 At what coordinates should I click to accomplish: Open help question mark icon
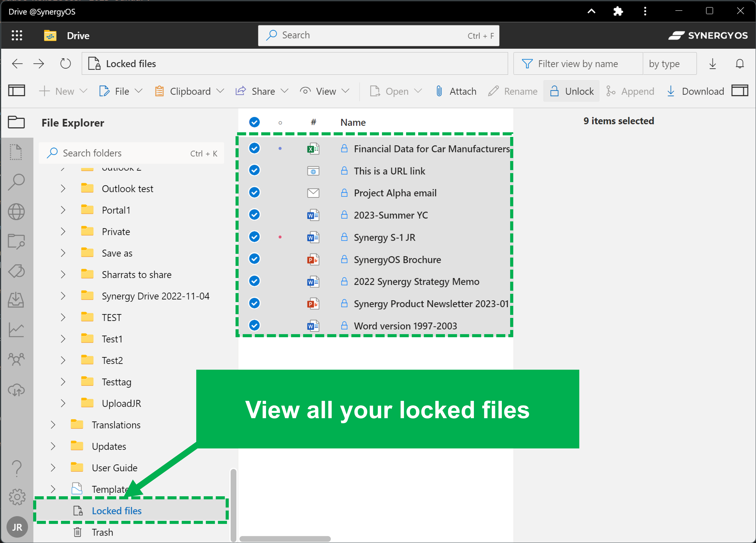(x=16, y=468)
